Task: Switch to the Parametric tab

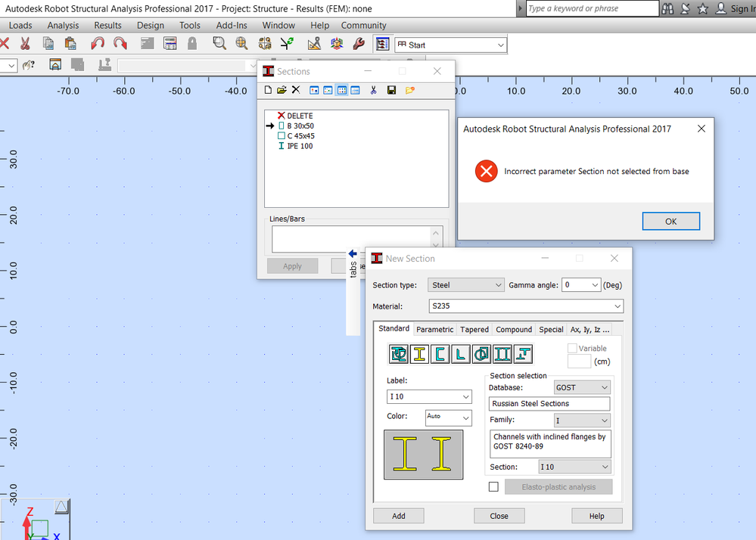Action: (435, 330)
